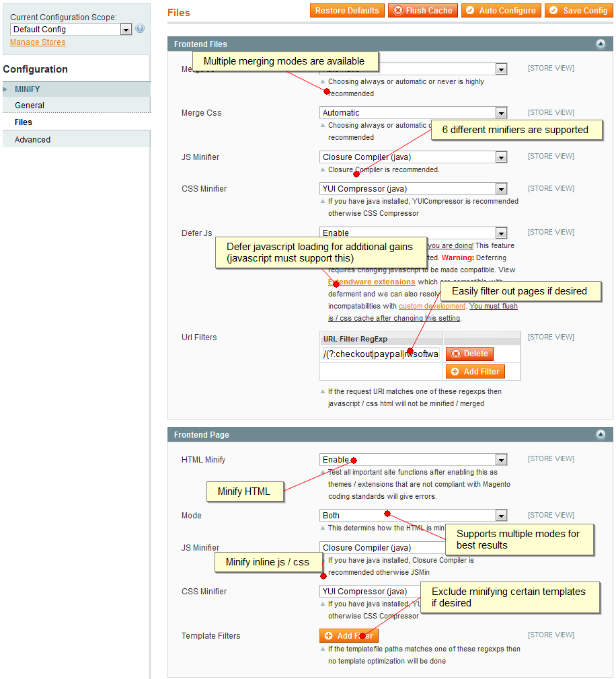This screenshot has width=616, height=679.
Task: Collapse the Frontend Page section
Action: (x=600, y=435)
